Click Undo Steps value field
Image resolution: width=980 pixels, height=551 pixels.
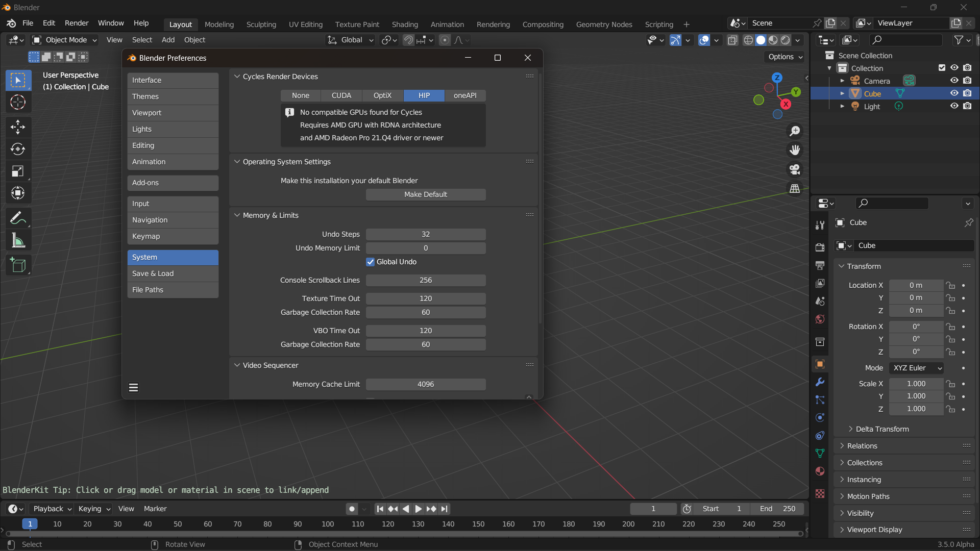pyautogui.click(x=426, y=234)
